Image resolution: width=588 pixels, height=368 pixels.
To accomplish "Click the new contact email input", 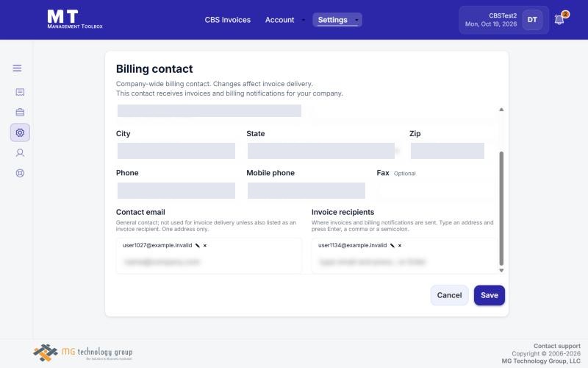I will click(x=209, y=262).
